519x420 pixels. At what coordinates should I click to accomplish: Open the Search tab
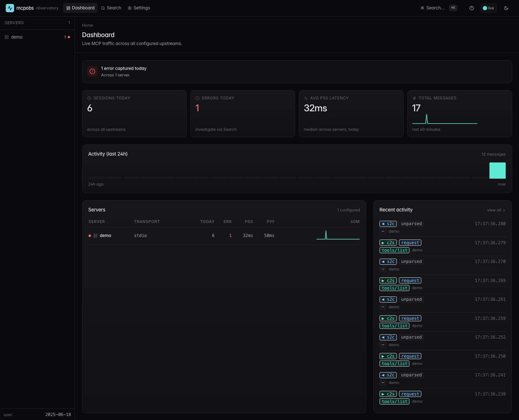pyautogui.click(x=111, y=8)
